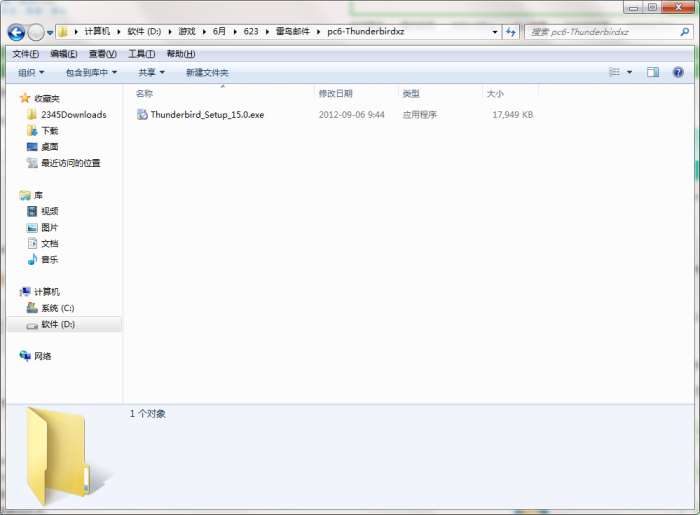Click 6月 in the address path
Image resolution: width=700 pixels, height=515 pixels.
[219, 31]
